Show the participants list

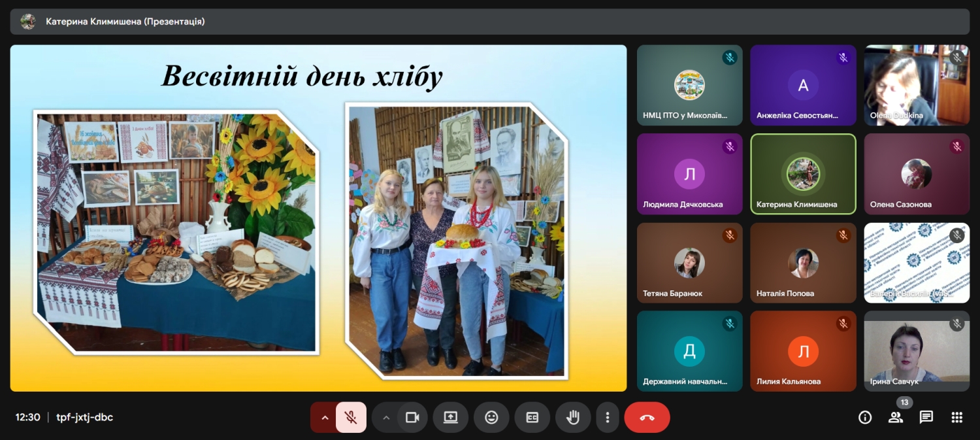[895, 417]
